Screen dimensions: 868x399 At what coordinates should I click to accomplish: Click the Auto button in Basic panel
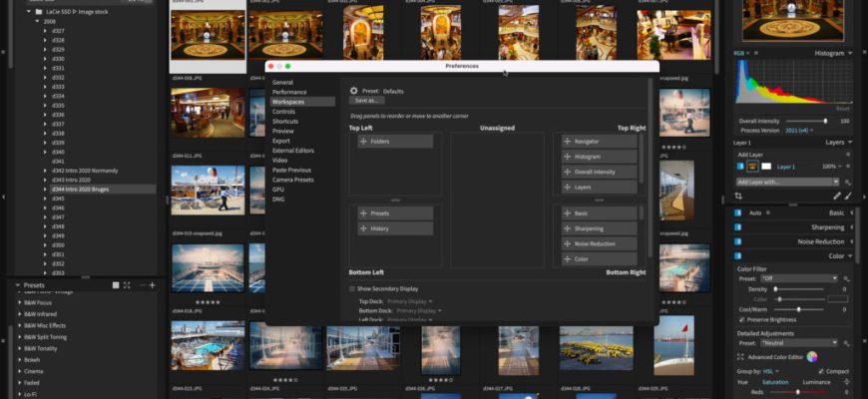tap(755, 213)
